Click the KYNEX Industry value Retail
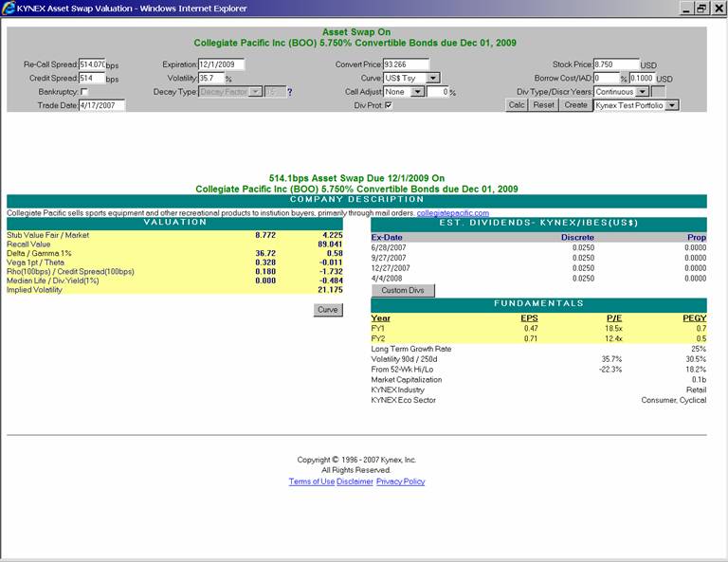 697,390
